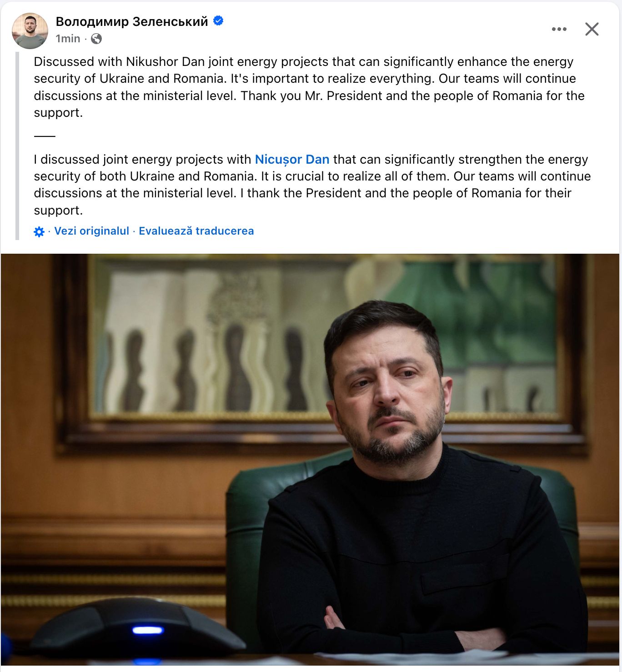Open translation settings gear icon
This screenshot has width=622, height=672.
pos(39,231)
